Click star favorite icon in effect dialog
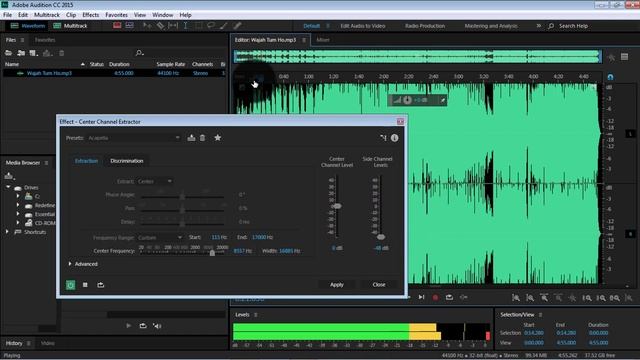 tap(218, 138)
